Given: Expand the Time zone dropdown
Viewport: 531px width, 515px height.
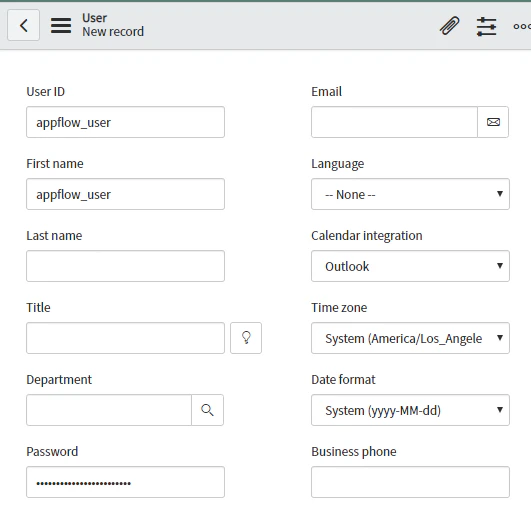Looking at the screenshot, I should point(410,338).
